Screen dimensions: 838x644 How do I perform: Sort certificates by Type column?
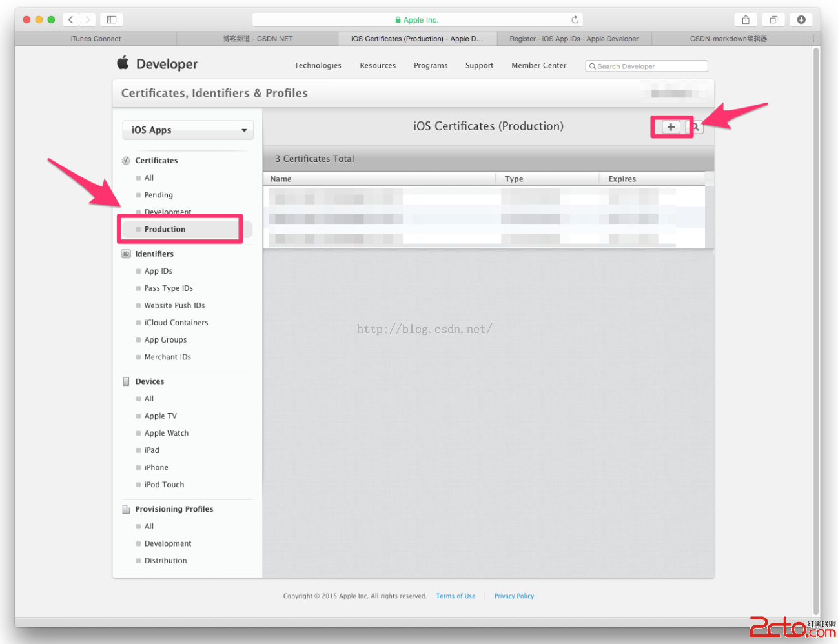(547, 179)
